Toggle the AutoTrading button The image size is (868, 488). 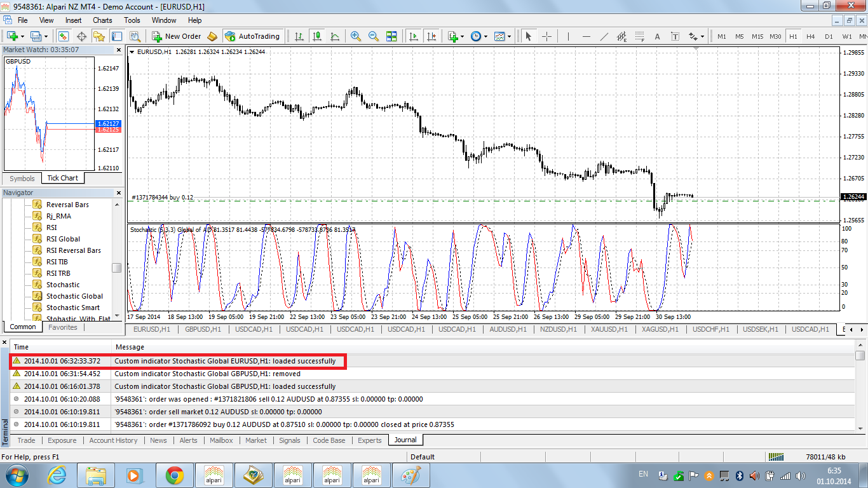pos(252,36)
